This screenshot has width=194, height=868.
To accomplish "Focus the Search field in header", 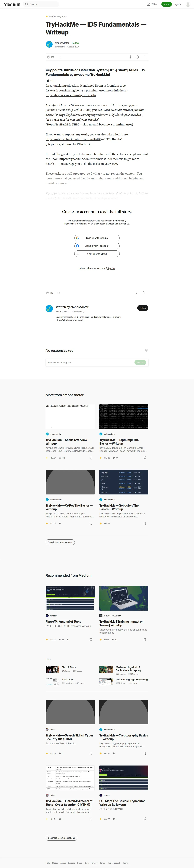I will click(41, 4).
